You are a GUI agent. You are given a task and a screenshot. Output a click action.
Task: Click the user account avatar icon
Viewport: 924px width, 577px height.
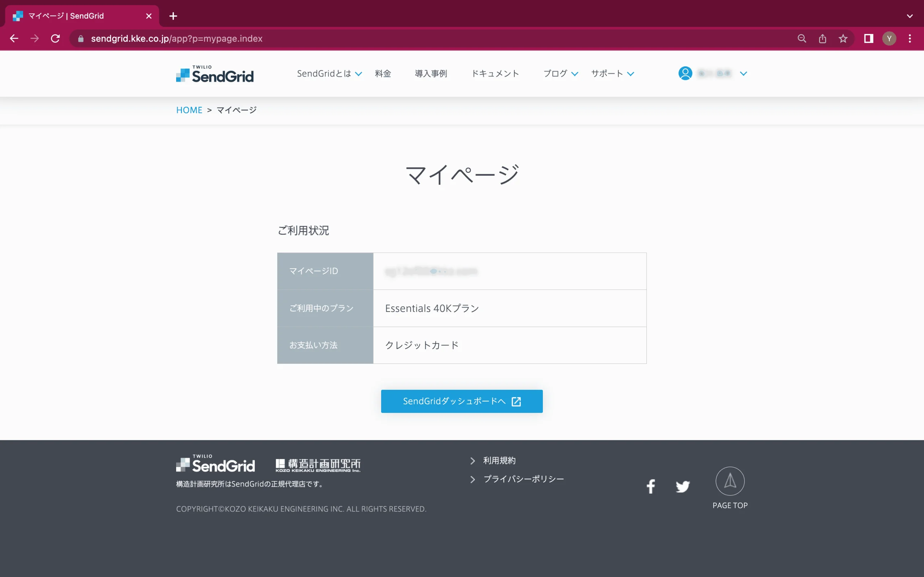coord(685,73)
